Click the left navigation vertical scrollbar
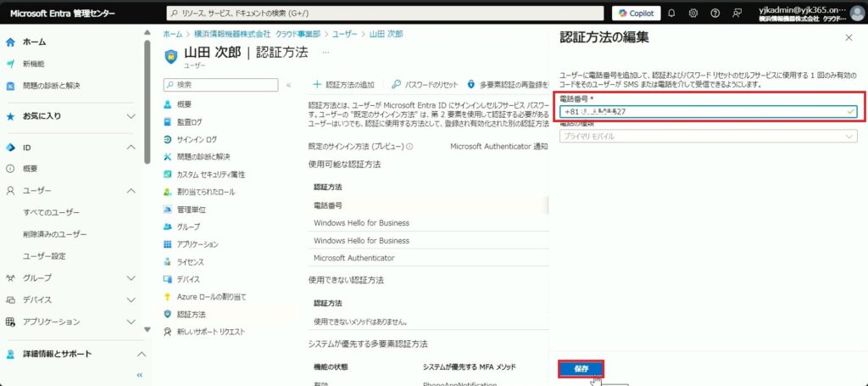Screen dimensions: 868x386 coord(147,103)
